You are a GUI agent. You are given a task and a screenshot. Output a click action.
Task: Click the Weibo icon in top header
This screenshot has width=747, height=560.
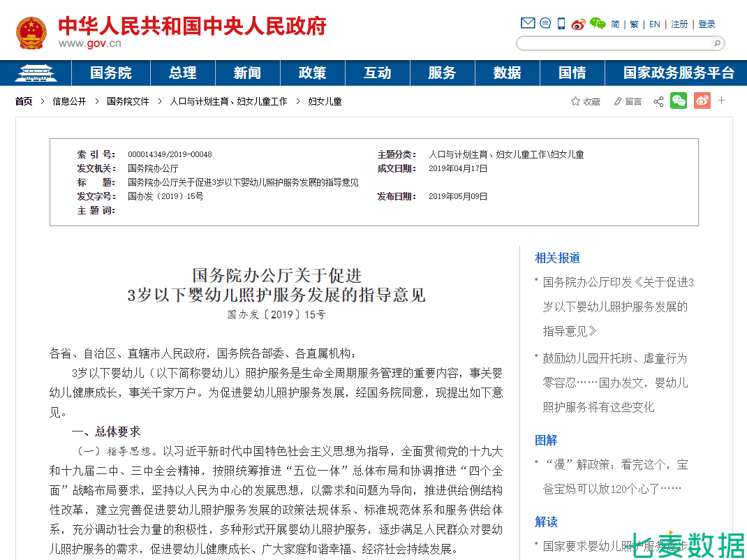[578, 24]
